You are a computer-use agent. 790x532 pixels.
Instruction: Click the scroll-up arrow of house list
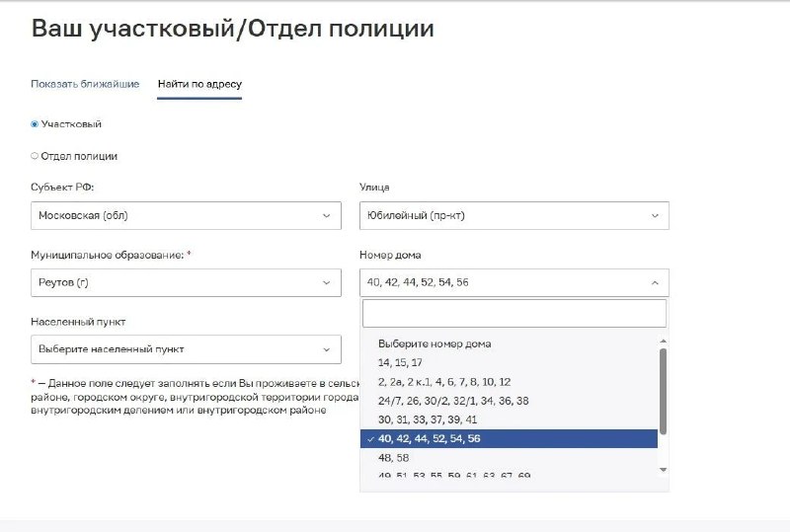663,342
